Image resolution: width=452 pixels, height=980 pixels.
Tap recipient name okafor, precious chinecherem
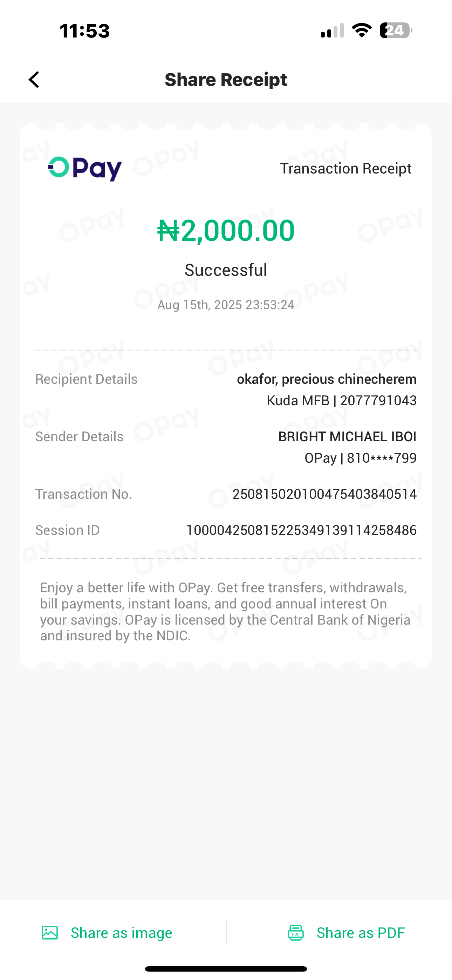click(327, 379)
